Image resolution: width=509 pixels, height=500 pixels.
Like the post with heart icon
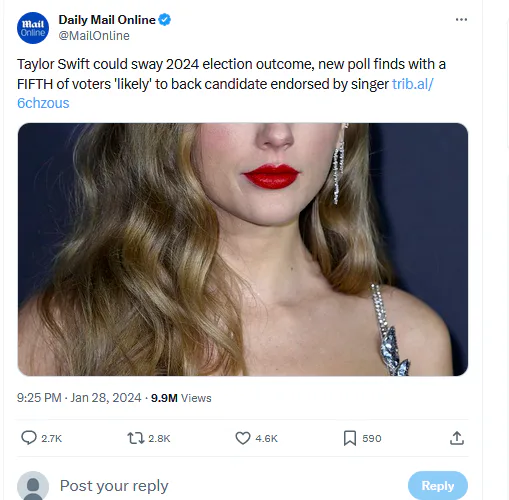[243, 438]
